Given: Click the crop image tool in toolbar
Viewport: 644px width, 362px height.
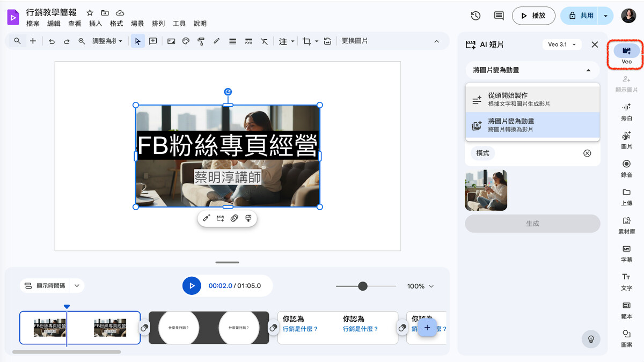Looking at the screenshot, I should [x=306, y=41].
